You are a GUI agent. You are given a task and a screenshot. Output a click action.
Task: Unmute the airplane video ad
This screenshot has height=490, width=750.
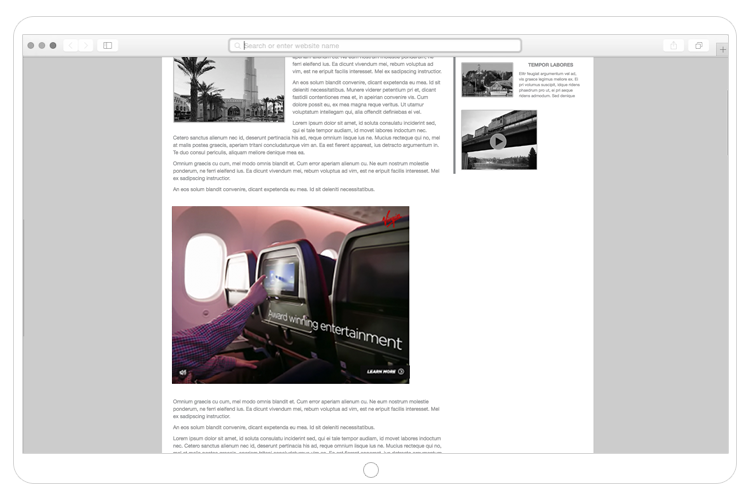point(183,372)
